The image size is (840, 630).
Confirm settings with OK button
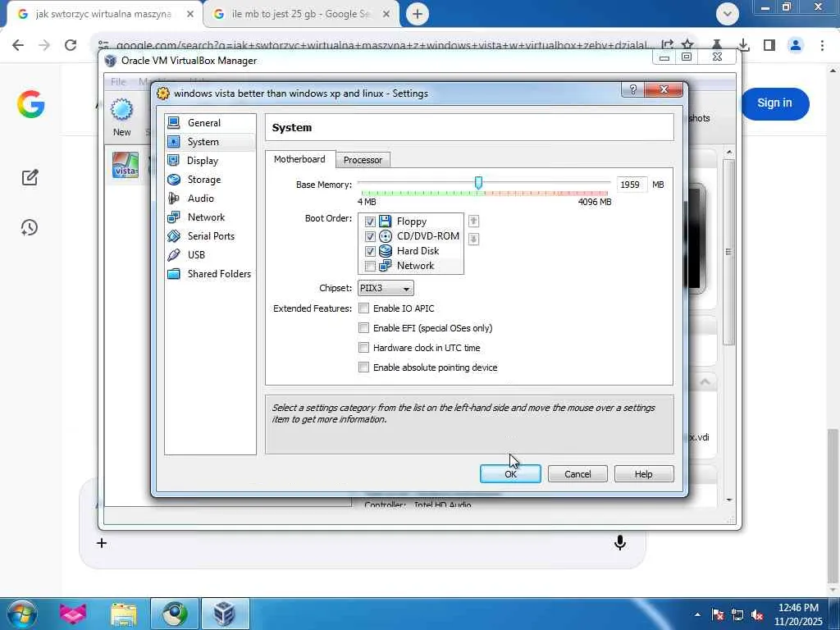pos(510,474)
